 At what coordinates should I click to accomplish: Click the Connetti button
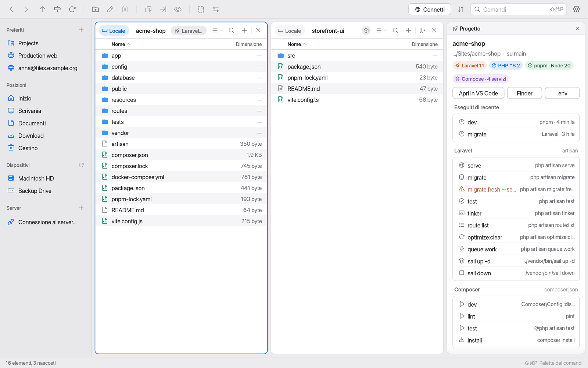[x=430, y=9]
